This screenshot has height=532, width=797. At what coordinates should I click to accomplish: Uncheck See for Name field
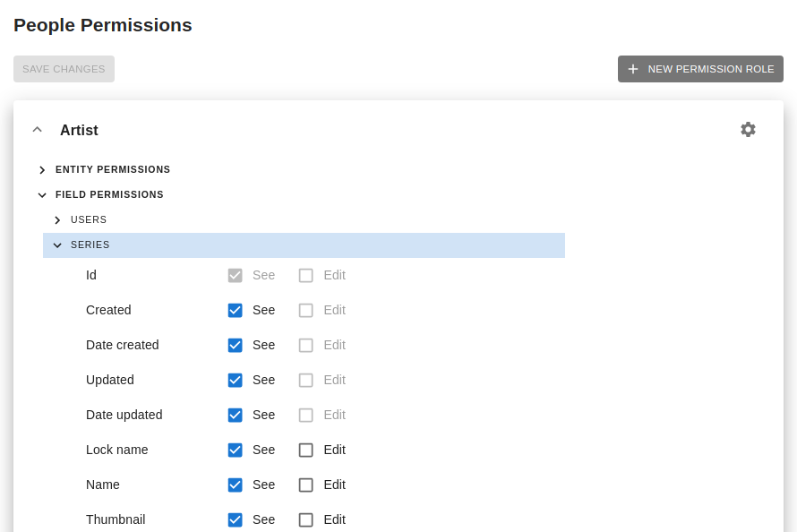click(x=235, y=485)
